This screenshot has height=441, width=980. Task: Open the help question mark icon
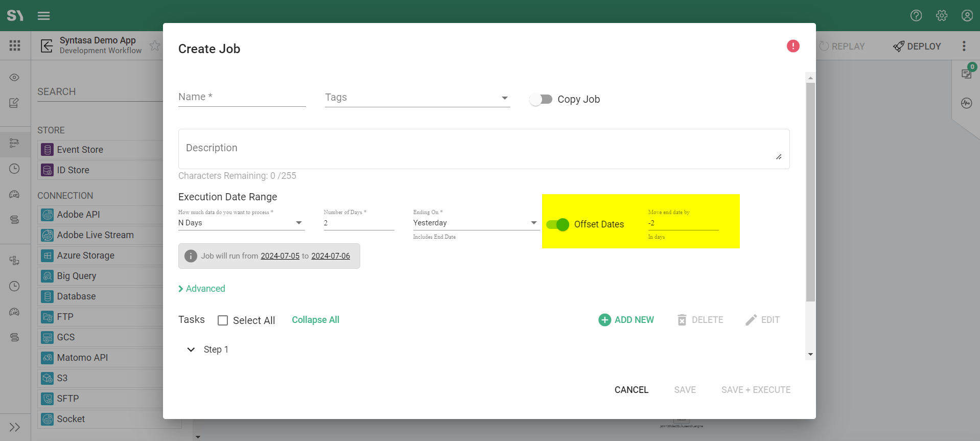tap(916, 15)
